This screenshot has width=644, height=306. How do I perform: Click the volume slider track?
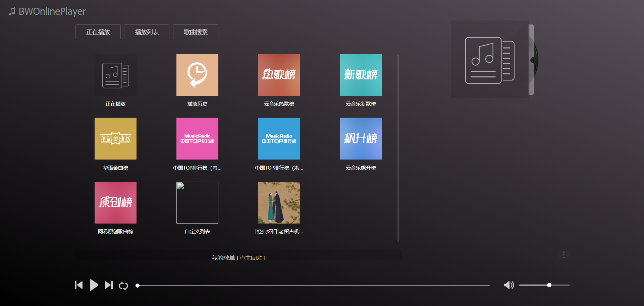tap(544, 285)
